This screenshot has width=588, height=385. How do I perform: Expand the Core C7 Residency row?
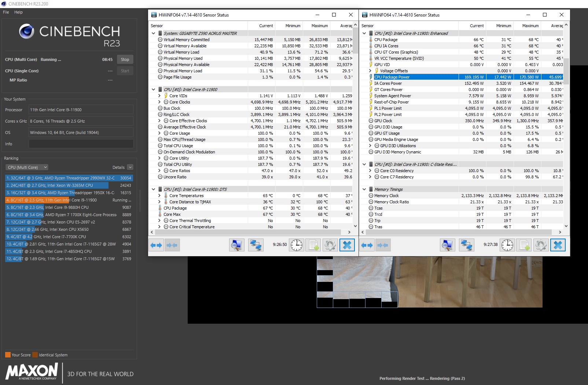point(370,177)
